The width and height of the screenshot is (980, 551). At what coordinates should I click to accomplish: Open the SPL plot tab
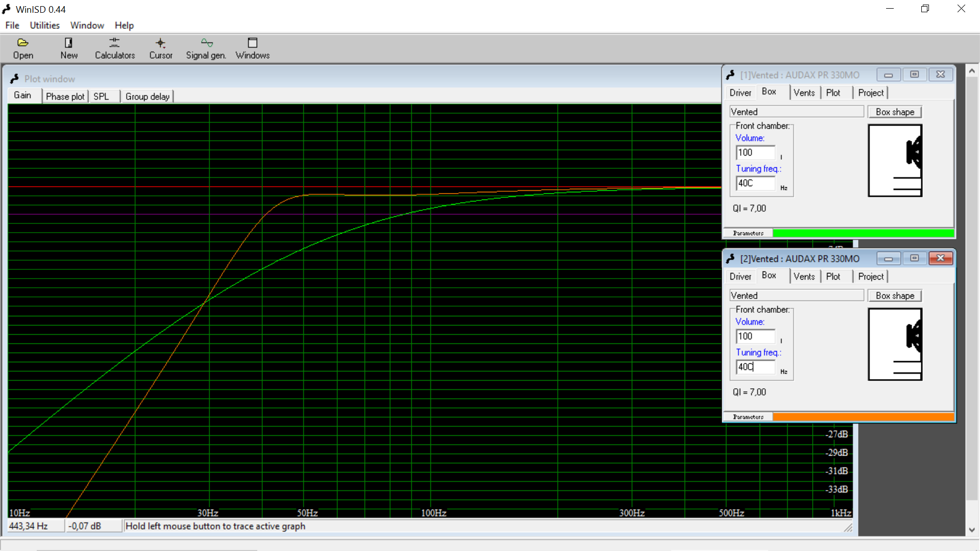[x=101, y=96]
